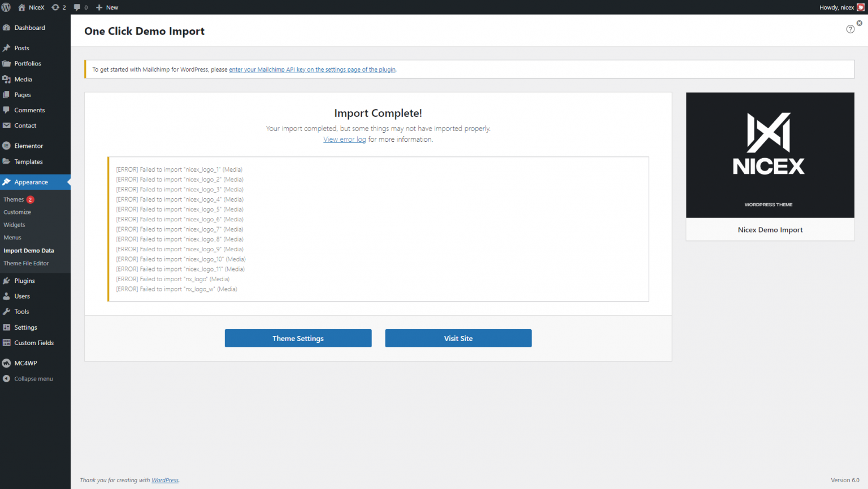868x489 pixels.
Task: Select the Plugins icon
Action: 8,281
